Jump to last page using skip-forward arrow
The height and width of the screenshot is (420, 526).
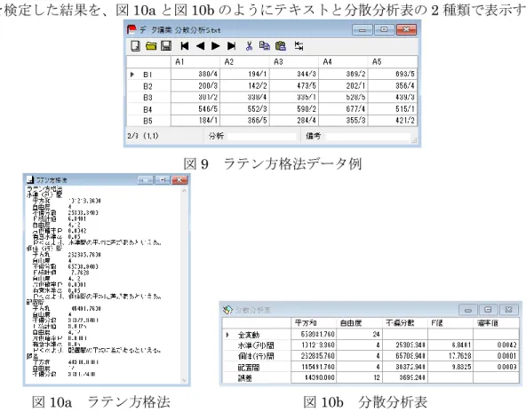click(231, 46)
